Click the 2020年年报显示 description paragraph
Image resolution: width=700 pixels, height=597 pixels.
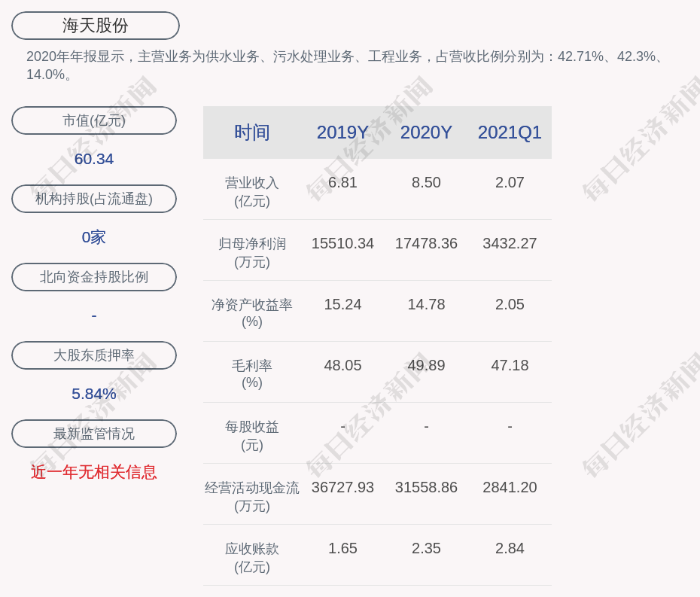[x=346, y=65]
